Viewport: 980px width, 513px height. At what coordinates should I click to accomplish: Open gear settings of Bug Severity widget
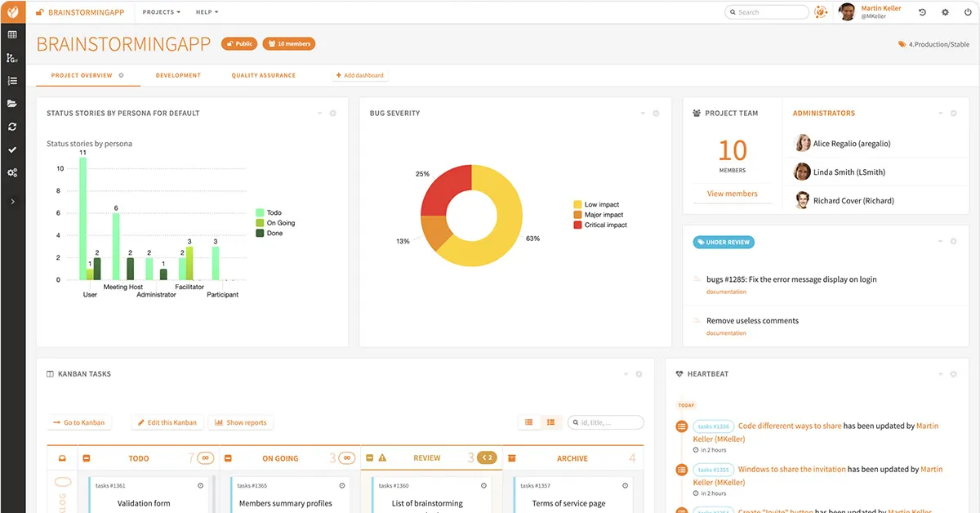coord(656,114)
